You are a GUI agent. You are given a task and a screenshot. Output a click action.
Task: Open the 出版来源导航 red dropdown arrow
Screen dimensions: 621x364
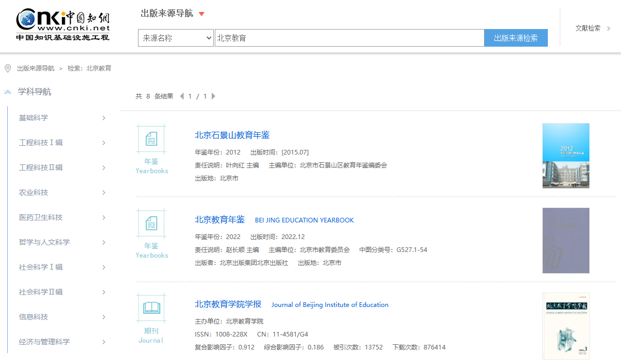[202, 14]
